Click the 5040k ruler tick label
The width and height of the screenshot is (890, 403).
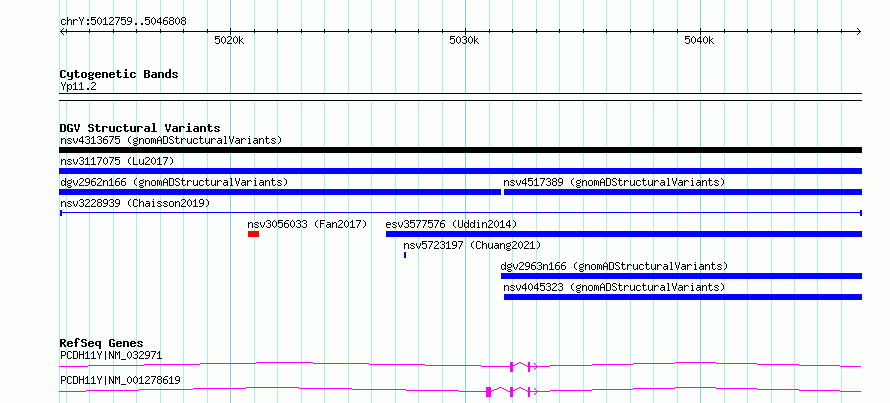coord(699,40)
